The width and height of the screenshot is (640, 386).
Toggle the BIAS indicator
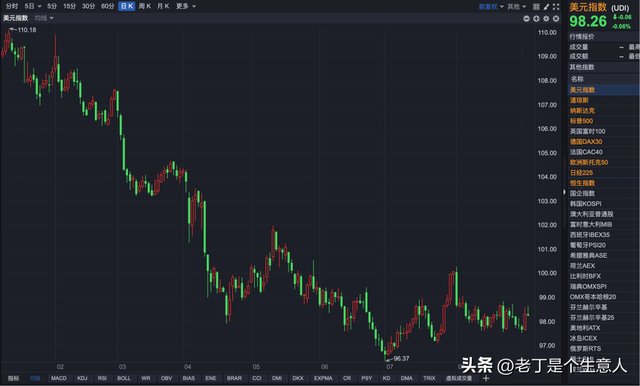(189, 378)
